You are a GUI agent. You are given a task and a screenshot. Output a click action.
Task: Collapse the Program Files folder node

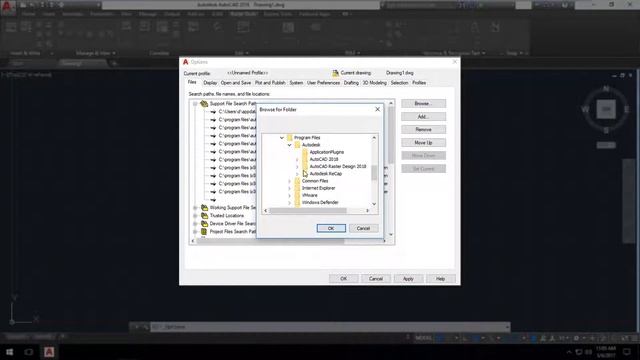(x=282, y=138)
